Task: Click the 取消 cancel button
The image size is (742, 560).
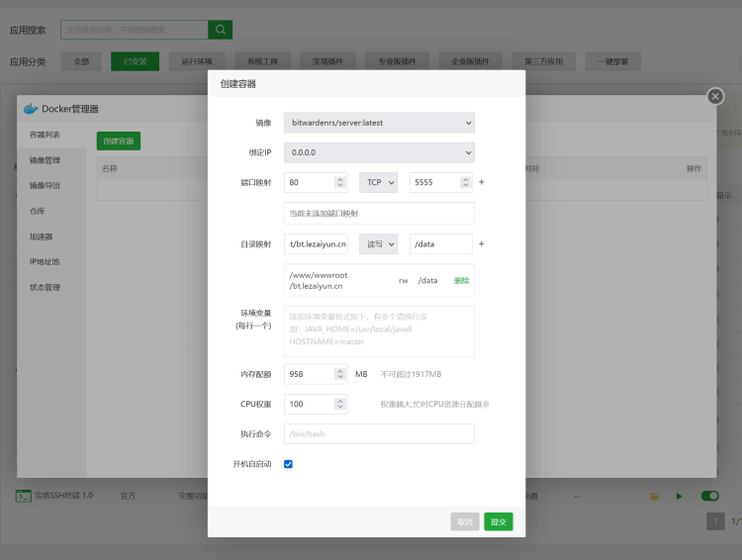Action: pos(465,521)
